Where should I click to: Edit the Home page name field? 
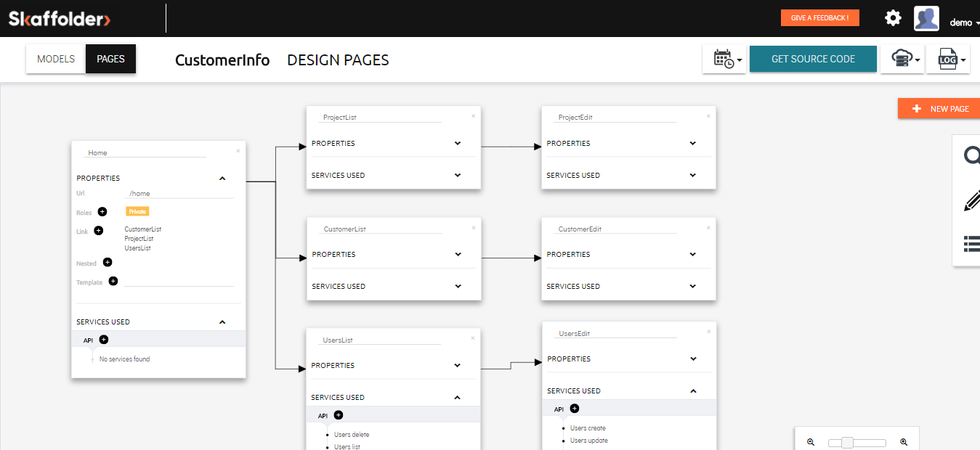pos(144,152)
